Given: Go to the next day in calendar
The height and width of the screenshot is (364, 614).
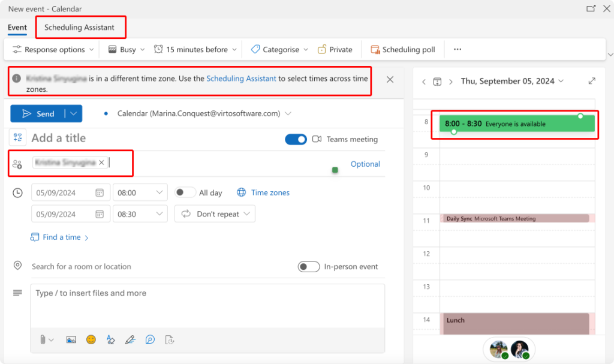Looking at the screenshot, I should click(x=451, y=82).
